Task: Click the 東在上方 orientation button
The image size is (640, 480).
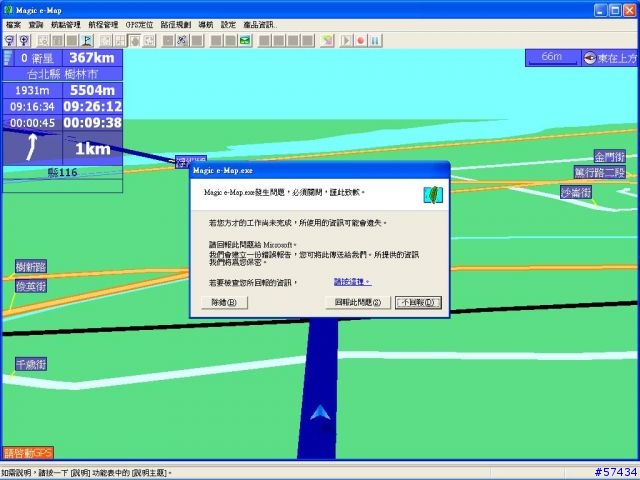Action: coord(610,58)
